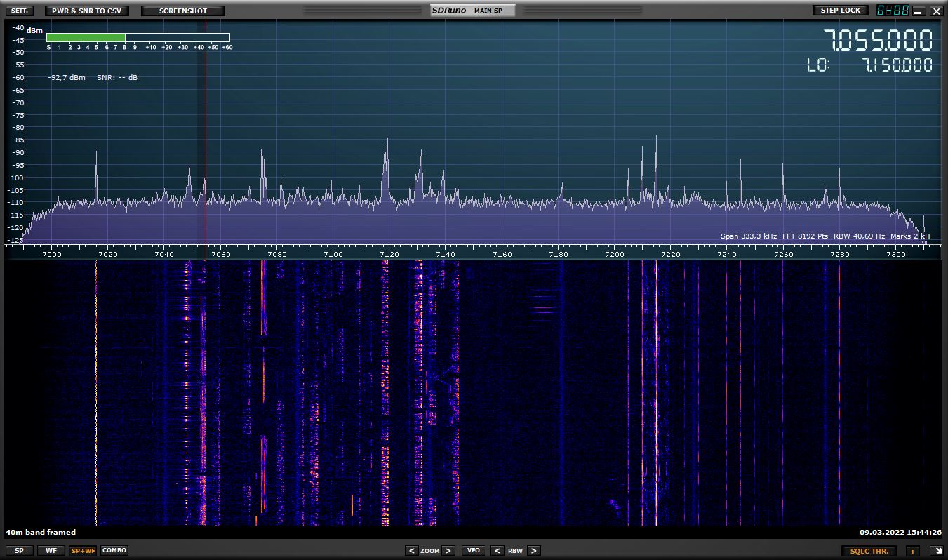The width and height of the screenshot is (948, 560).
Task: Close the Main SP window
Action: click(x=935, y=11)
